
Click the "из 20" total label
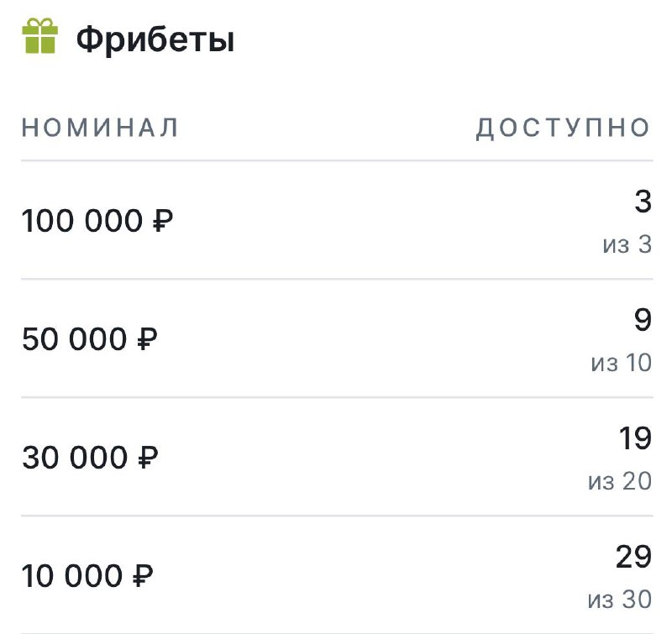point(620,482)
